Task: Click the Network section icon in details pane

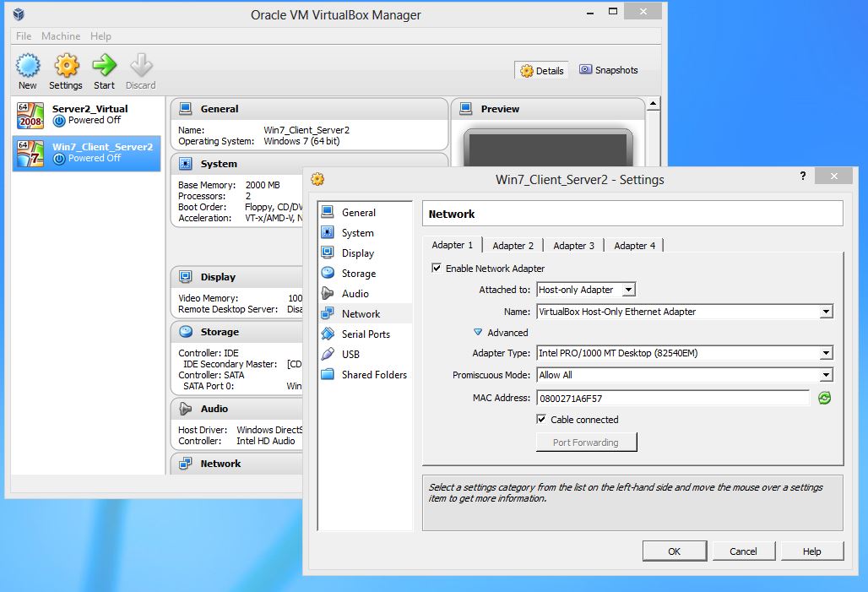Action: point(186,463)
